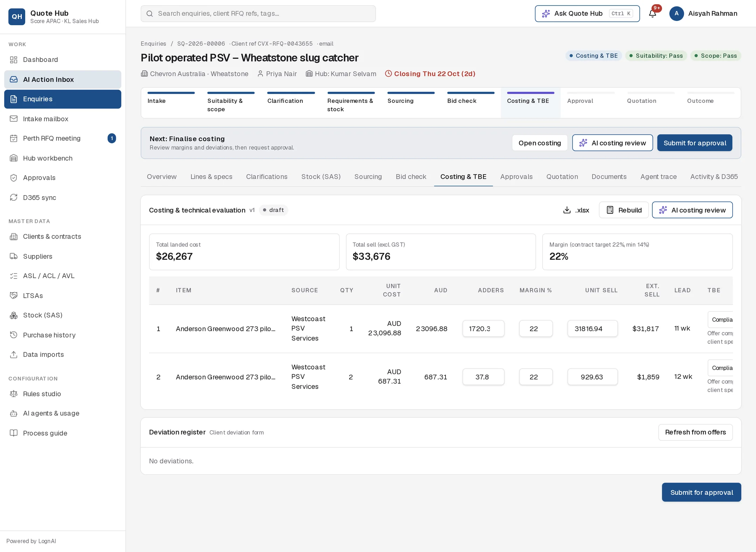The image size is (756, 552).
Task: Select the Approval workflow stage
Action: pos(590,101)
